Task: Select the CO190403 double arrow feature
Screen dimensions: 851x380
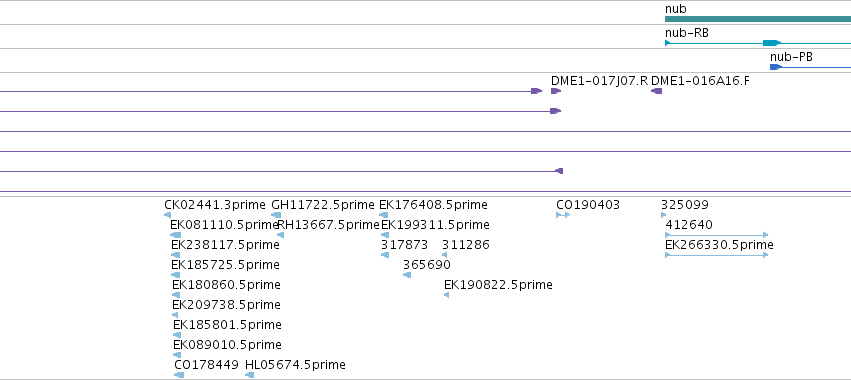Action: pos(563,215)
